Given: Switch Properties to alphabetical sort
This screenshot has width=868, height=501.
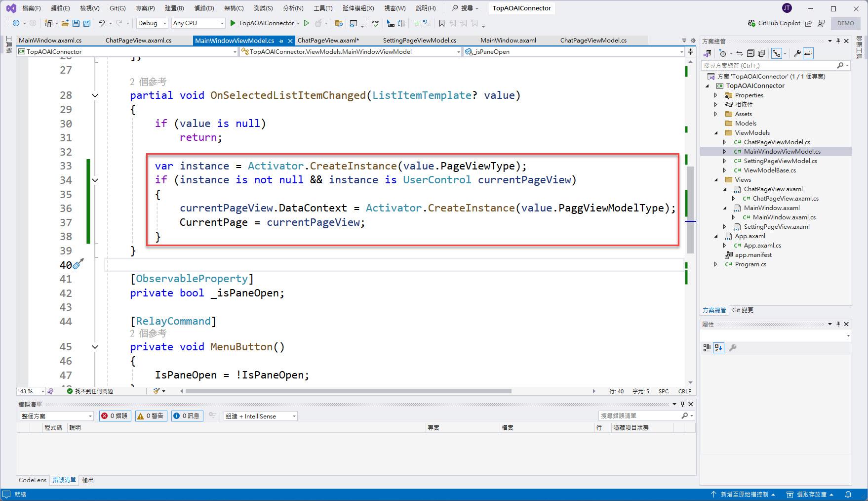Looking at the screenshot, I should tap(718, 348).
